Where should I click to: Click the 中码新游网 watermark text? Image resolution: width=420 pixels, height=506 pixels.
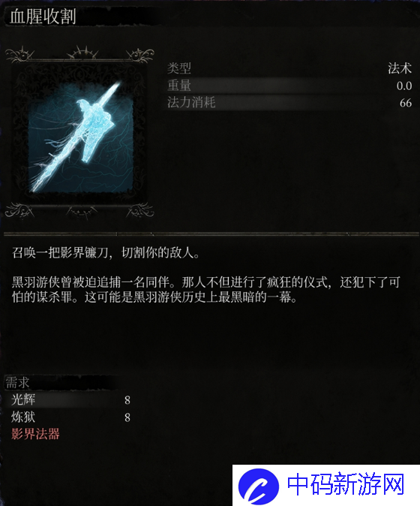[x=346, y=484]
